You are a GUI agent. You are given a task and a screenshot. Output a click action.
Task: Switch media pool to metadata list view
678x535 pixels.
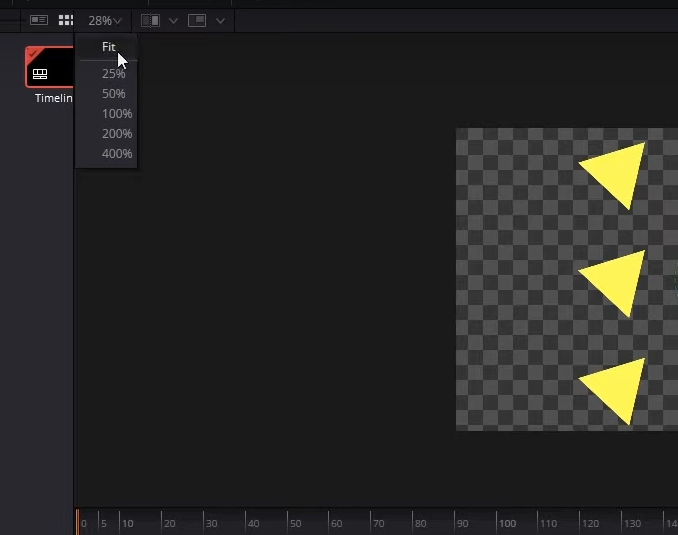point(38,20)
